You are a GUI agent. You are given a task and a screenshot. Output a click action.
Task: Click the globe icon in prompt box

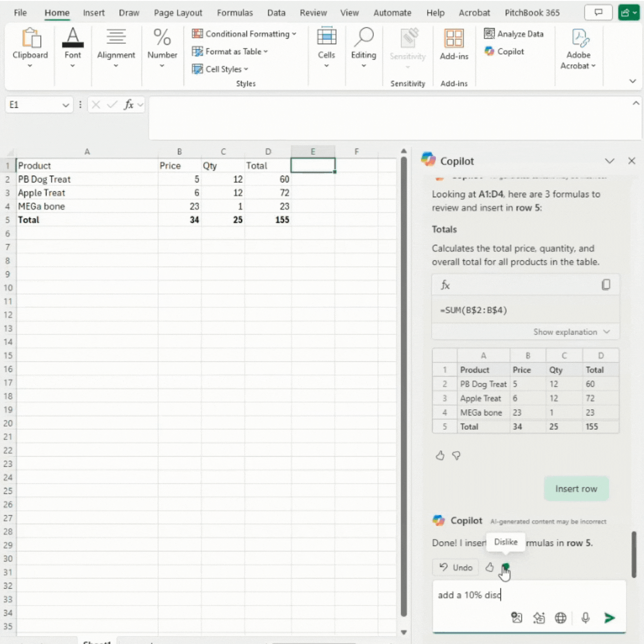pyautogui.click(x=560, y=618)
